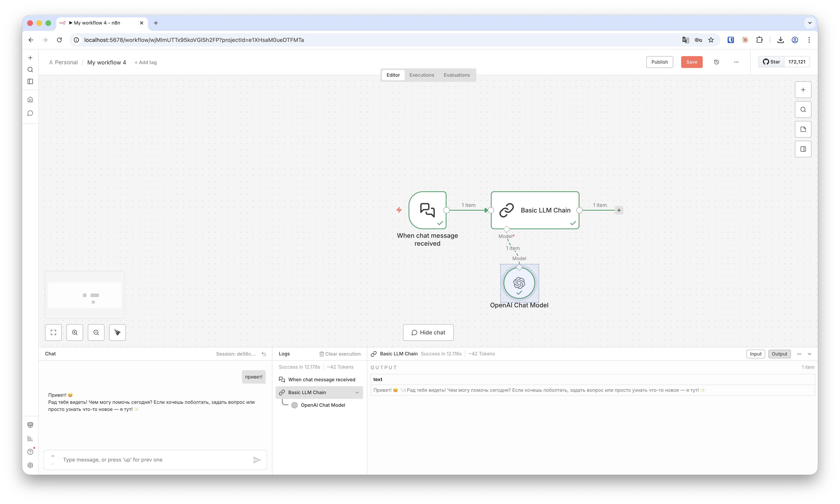Open the version history clock icon
The height and width of the screenshot is (504, 840).
(x=717, y=62)
